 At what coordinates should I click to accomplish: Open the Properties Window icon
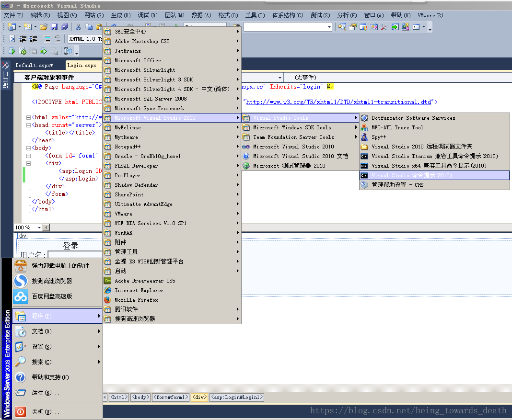tap(353, 27)
